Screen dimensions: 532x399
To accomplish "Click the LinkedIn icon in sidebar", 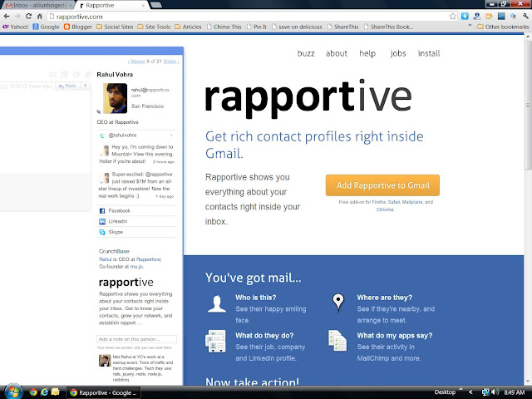I will point(101,222).
